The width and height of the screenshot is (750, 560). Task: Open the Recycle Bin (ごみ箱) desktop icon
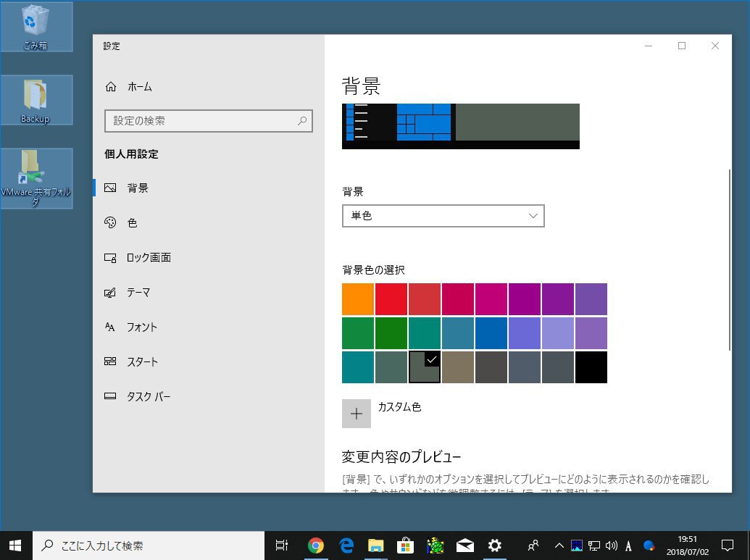(36, 27)
